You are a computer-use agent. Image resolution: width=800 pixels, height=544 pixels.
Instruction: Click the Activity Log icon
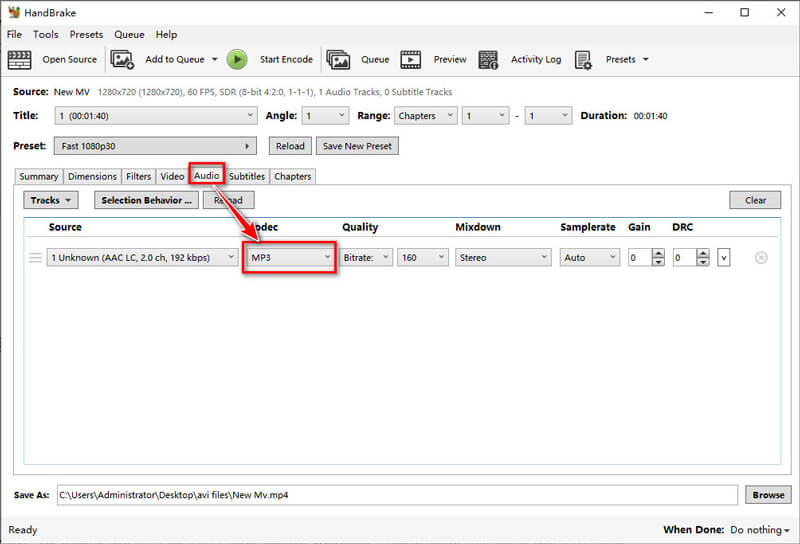488,60
